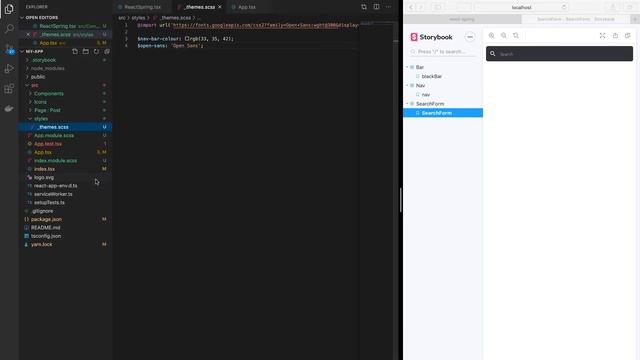Image resolution: width=640 pixels, height=360 pixels.
Task: Toggle Storybook canvas full screen
Action: coord(602,36)
